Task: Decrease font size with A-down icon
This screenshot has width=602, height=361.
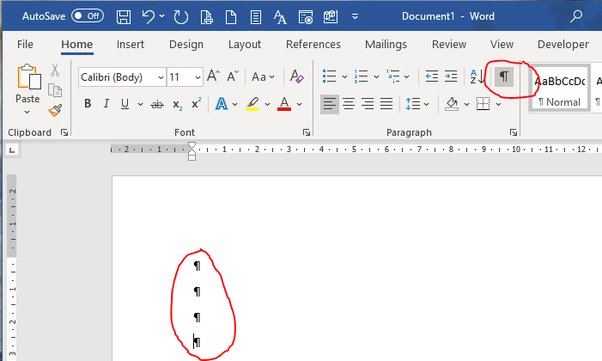Action: coord(233,76)
